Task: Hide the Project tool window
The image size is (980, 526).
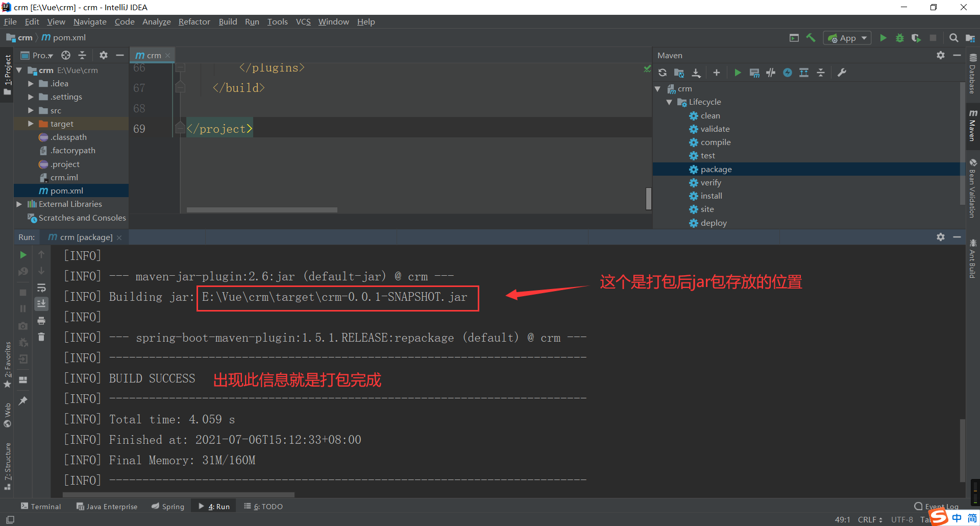Action: [120, 55]
